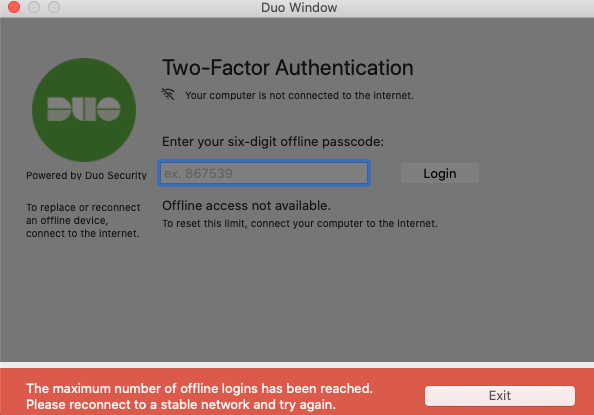The height and width of the screenshot is (415, 594).
Task: Click the "Powered by Duo Security" caption
Action: [x=86, y=175]
